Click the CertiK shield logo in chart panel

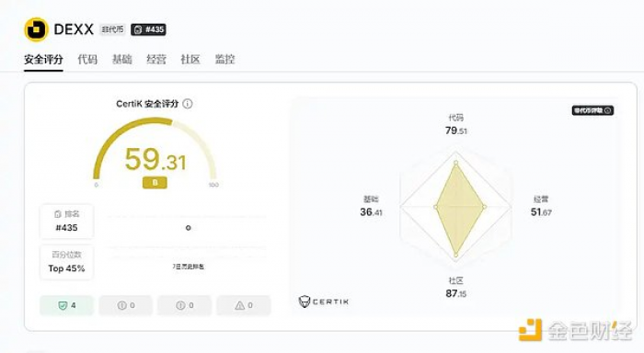[x=305, y=302]
